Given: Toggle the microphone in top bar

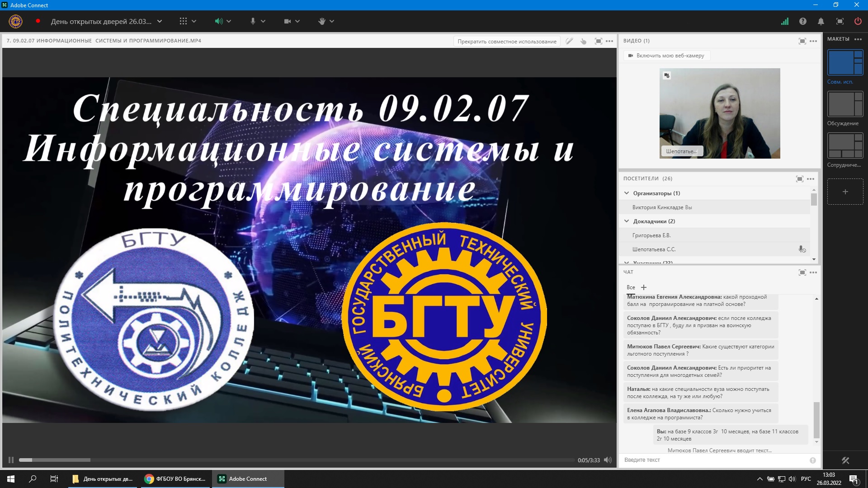Looking at the screenshot, I should click(253, 21).
